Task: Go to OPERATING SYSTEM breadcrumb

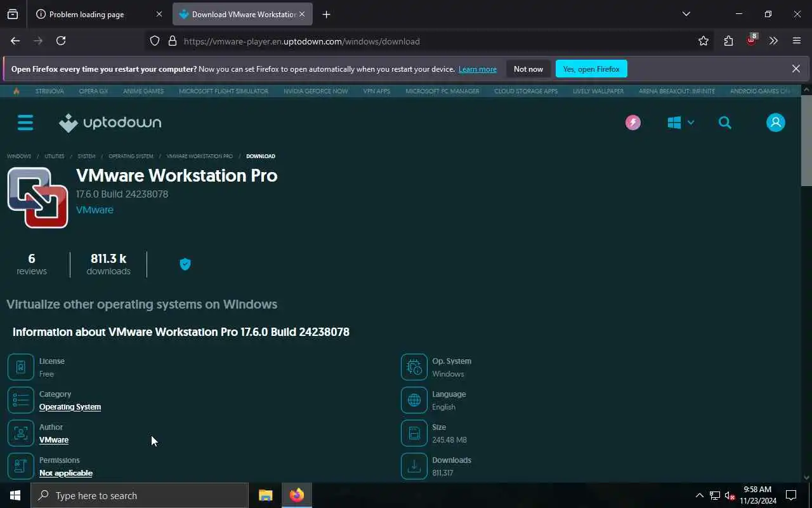Action: (131, 156)
